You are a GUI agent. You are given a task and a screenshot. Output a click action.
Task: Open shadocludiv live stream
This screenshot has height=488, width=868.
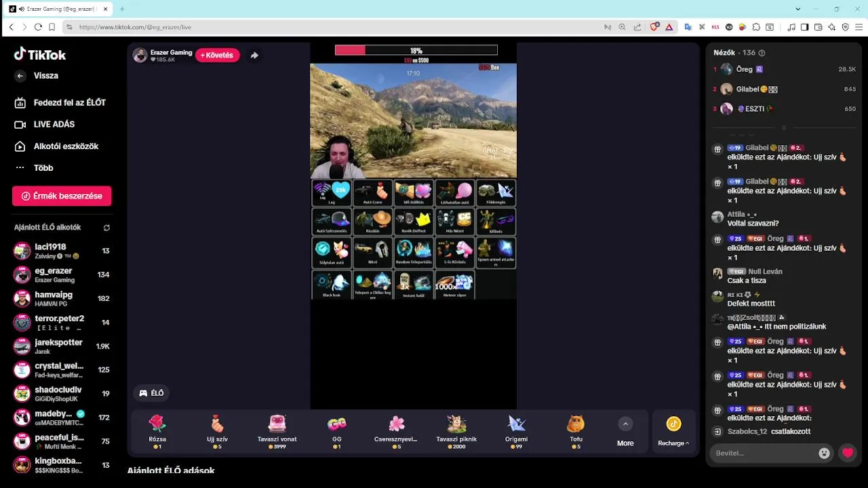(62, 393)
